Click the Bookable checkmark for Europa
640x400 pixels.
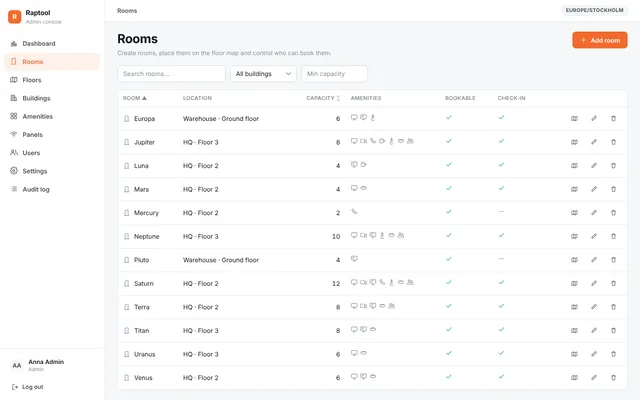(x=449, y=118)
